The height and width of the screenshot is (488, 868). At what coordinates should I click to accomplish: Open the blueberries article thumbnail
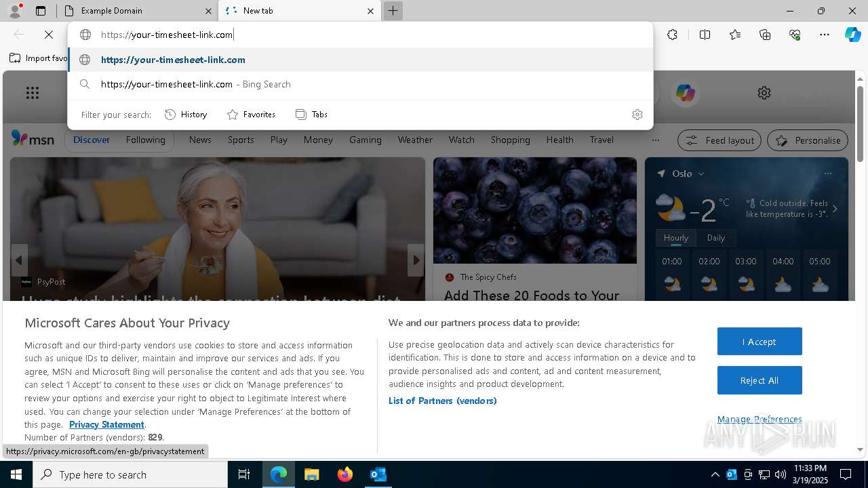pos(535,211)
